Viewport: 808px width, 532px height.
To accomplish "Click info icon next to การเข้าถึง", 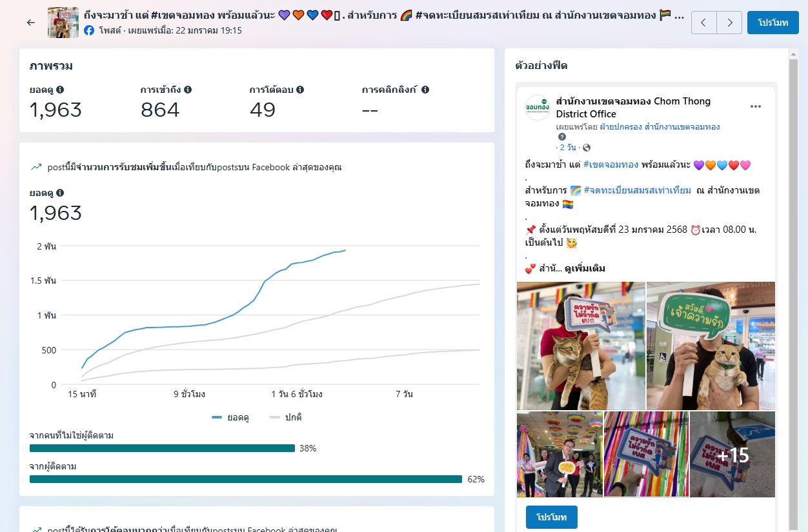I will pos(188,90).
